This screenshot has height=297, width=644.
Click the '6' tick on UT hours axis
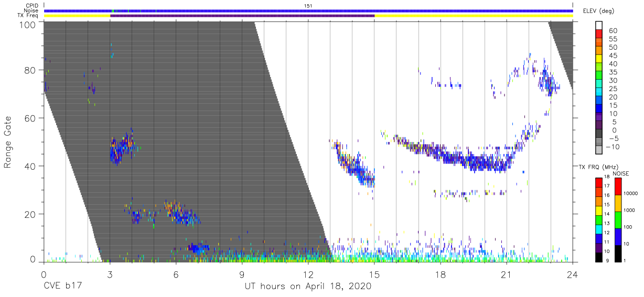[x=176, y=274]
